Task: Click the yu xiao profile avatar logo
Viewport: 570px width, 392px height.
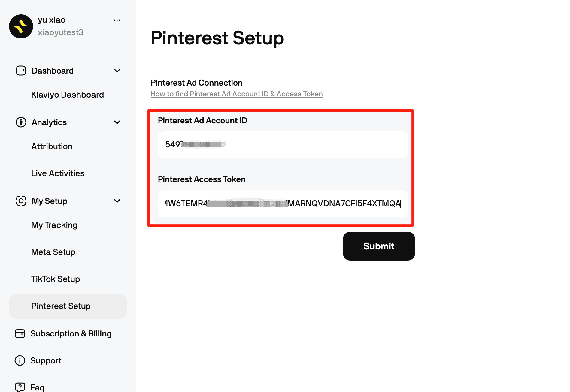Action: pos(21,26)
